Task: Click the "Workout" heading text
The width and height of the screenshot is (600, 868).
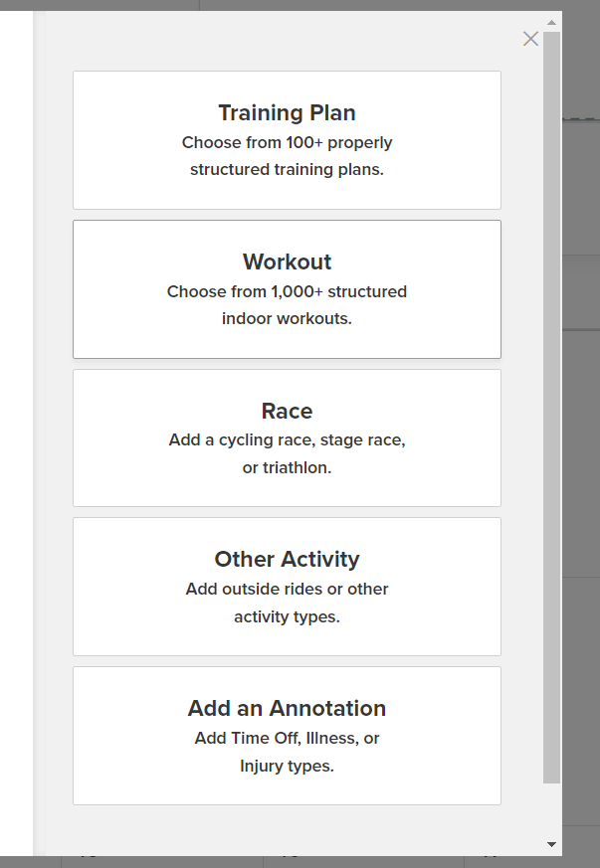Action: (287, 261)
